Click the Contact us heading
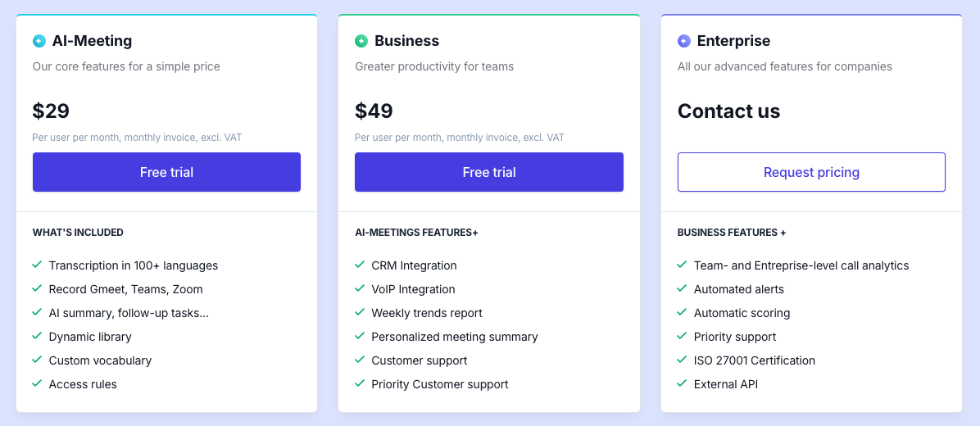The height and width of the screenshot is (426, 980). pyautogui.click(x=728, y=111)
